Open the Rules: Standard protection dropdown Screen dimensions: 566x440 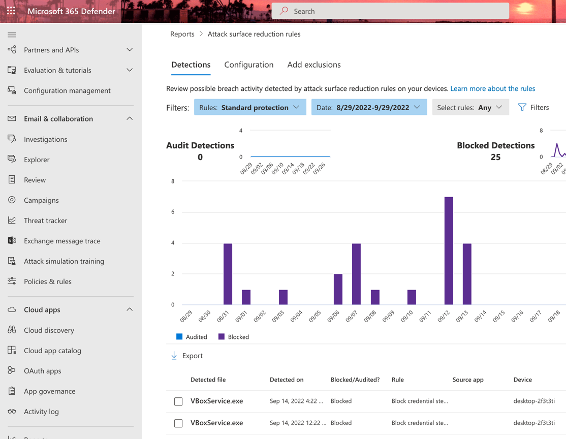tap(250, 107)
